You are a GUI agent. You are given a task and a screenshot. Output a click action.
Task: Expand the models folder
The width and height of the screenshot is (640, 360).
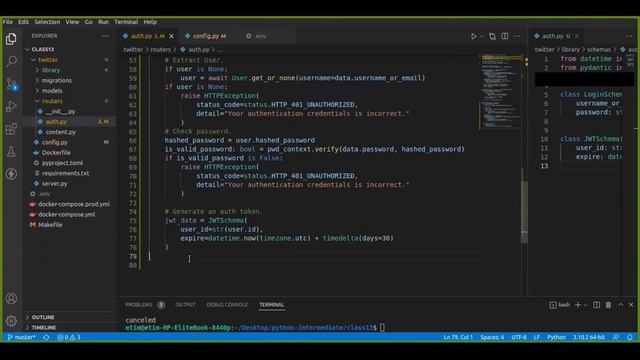pyautogui.click(x=69, y=91)
